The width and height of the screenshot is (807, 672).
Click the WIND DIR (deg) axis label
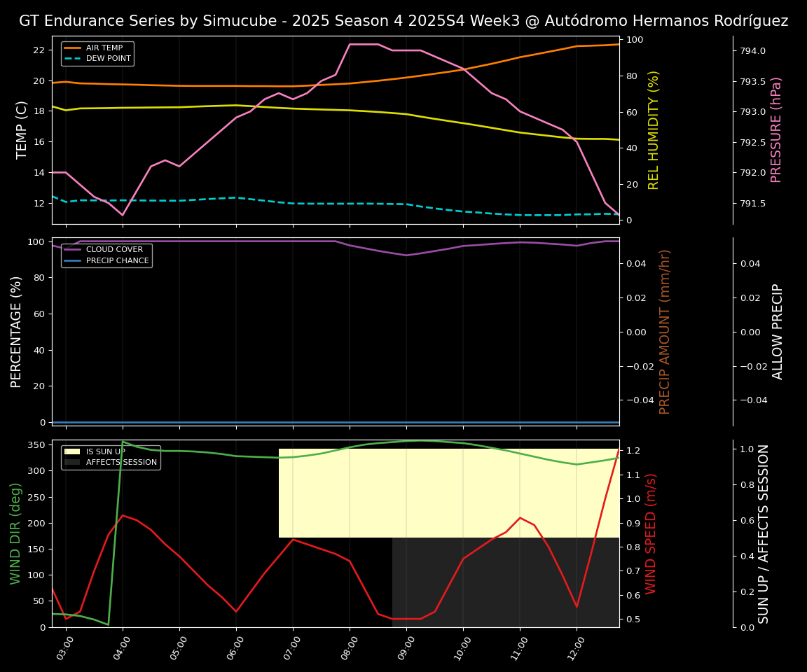click(15, 533)
